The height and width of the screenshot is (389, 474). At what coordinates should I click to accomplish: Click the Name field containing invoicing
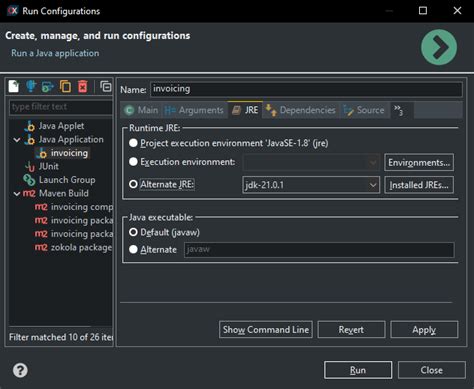click(306, 89)
